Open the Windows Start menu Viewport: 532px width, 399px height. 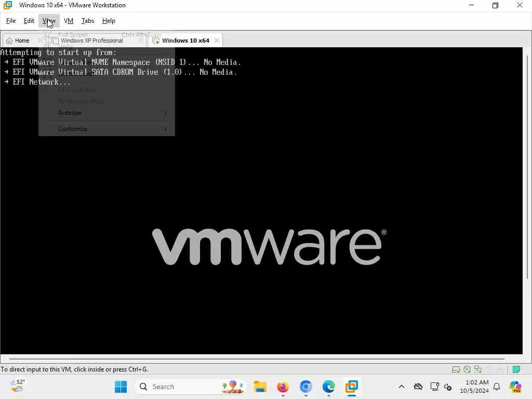(x=121, y=387)
